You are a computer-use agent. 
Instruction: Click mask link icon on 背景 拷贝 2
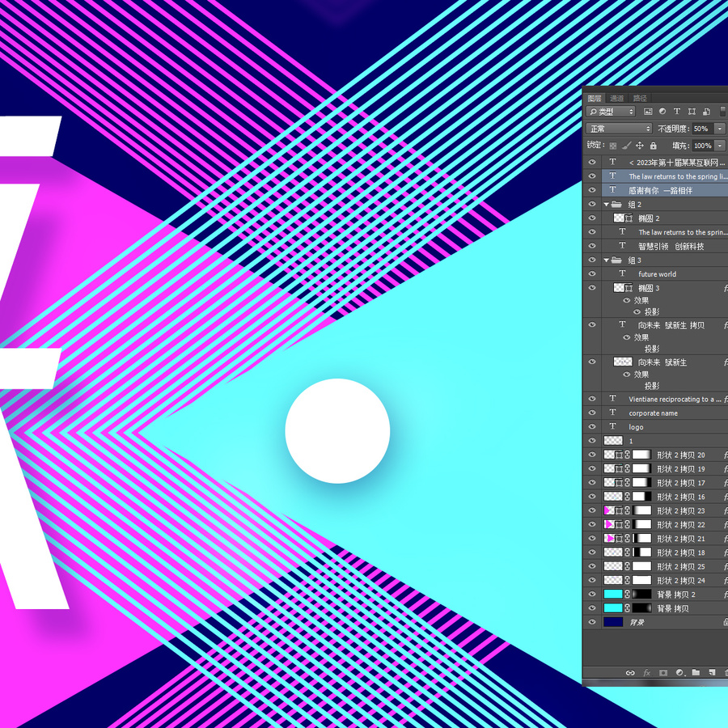[x=627, y=595]
